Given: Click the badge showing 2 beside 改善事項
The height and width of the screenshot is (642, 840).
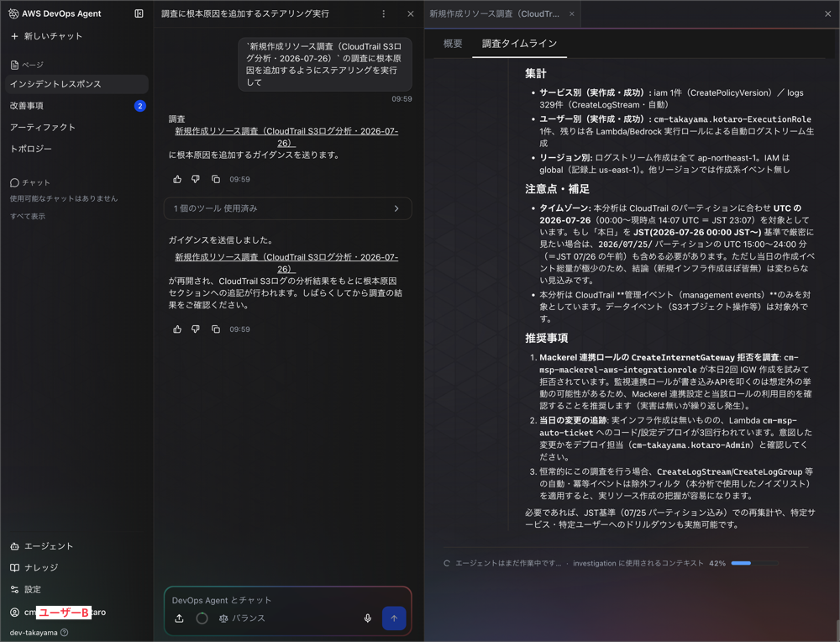Looking at the screenshot, I should pos(139,106).
